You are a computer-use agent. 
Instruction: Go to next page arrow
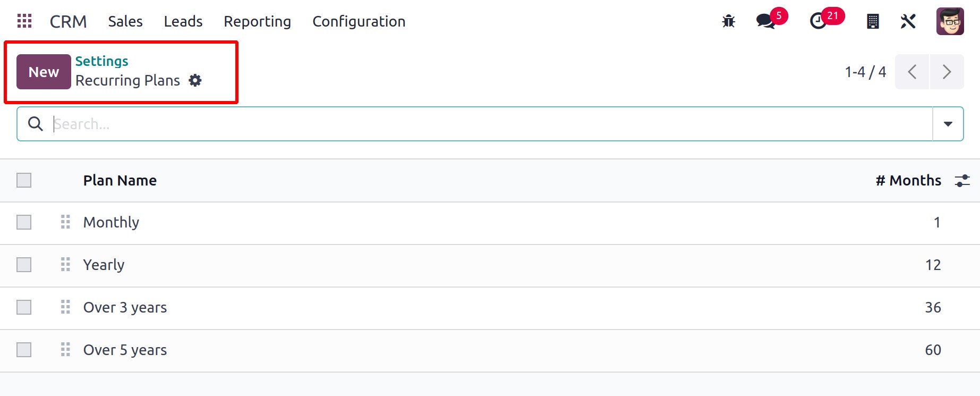click(x=947, y=72)
